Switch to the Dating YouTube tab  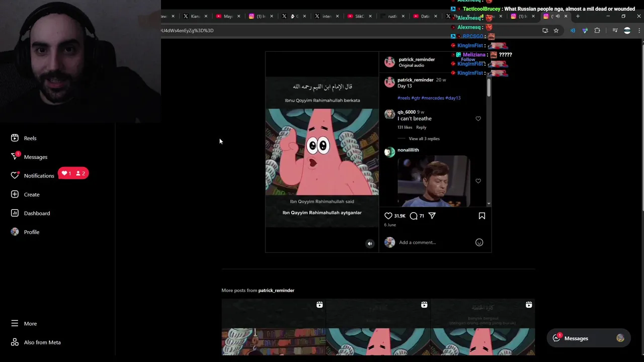[424, 16]
